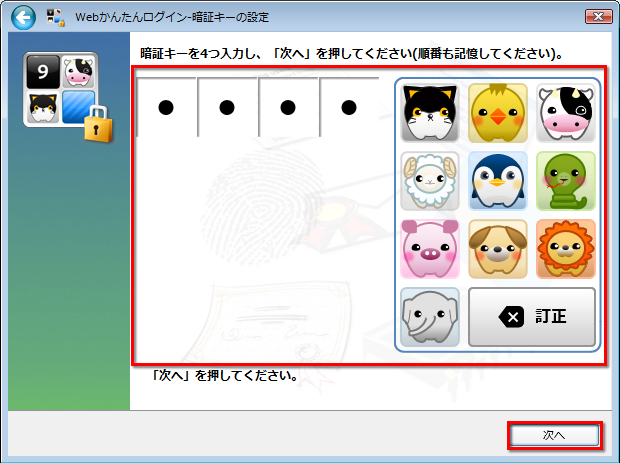The width and height of the screenshot is (620, 463).
Task: Click the 「次へ」を押してください message text
Action: click(225, 375)
